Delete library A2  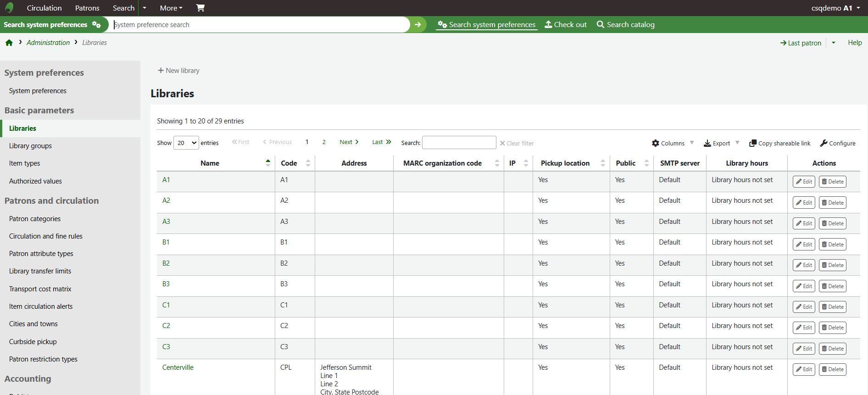click(x=833, y=203)
